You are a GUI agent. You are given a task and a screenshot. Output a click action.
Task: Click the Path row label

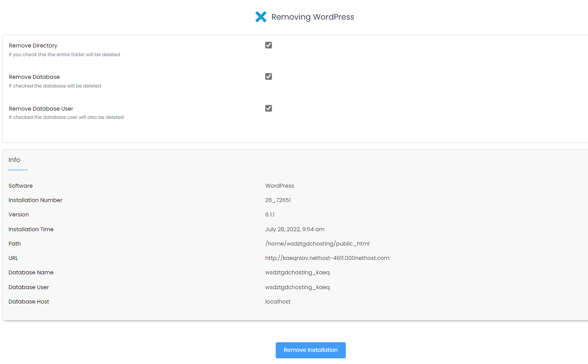pyautogui.click(x=15, y=244)
